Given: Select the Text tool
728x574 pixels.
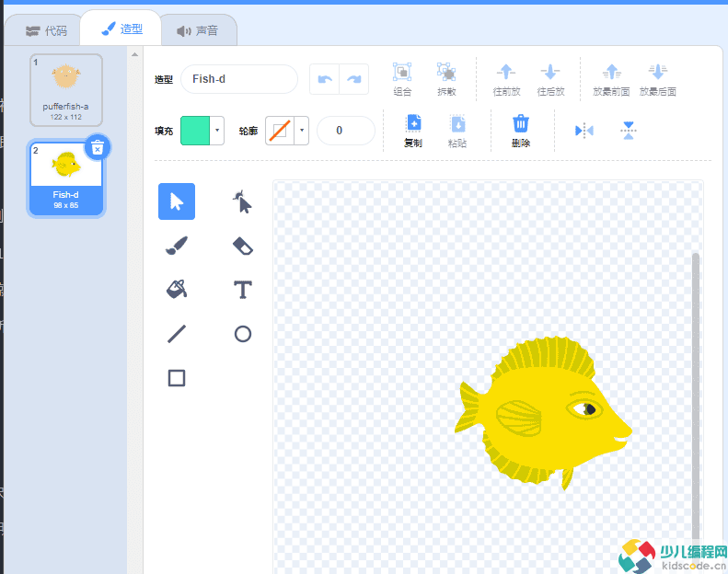Looking at the screenshot, I should 242,290.
